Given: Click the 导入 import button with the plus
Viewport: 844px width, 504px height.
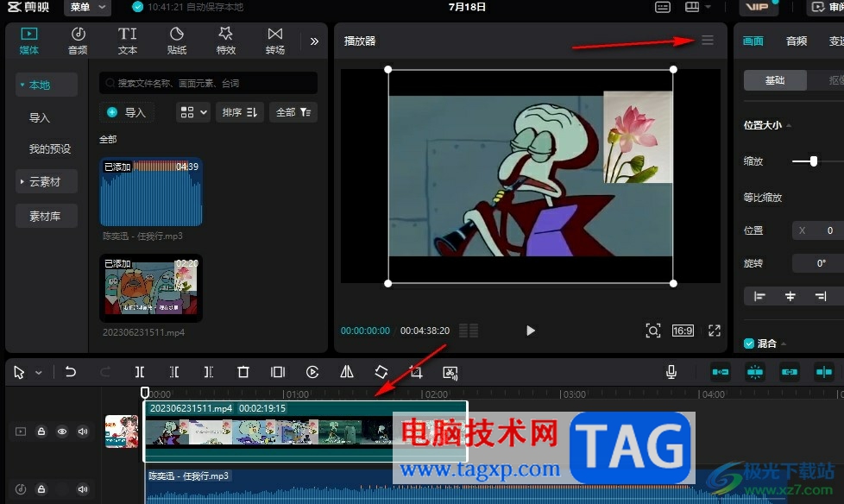Looking at the screenshot, I should (x=127, y=112).
